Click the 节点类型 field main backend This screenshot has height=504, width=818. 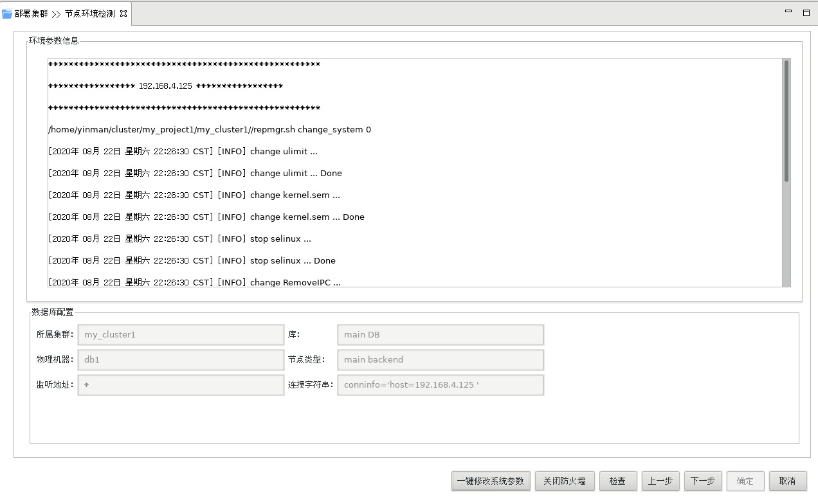(x=441, y=359)
